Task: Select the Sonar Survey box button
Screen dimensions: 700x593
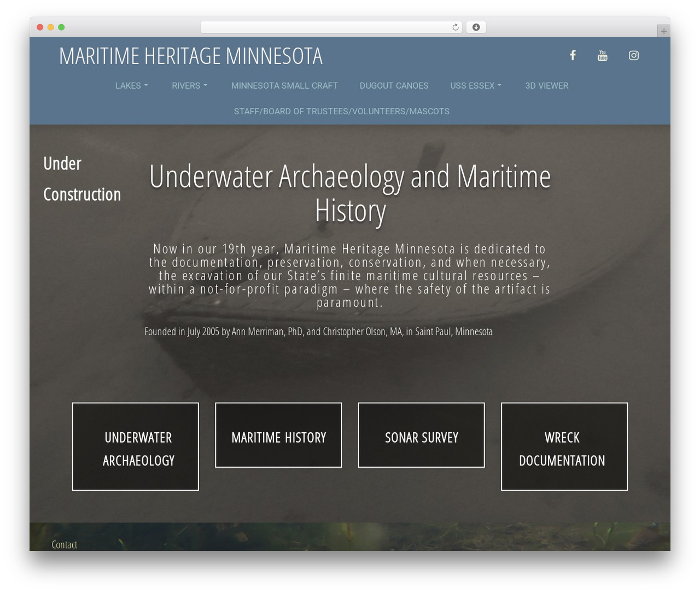Action: tap(422, 435)
